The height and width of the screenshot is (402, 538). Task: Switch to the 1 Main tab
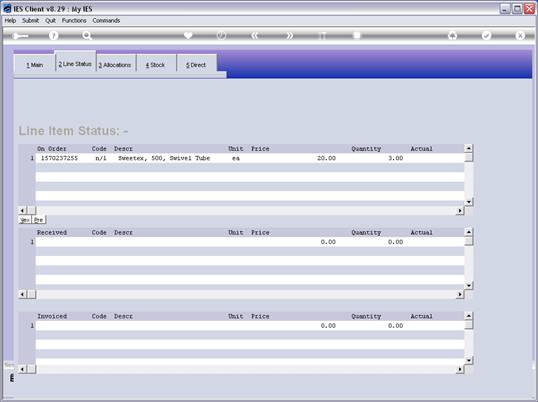point(34,64)
